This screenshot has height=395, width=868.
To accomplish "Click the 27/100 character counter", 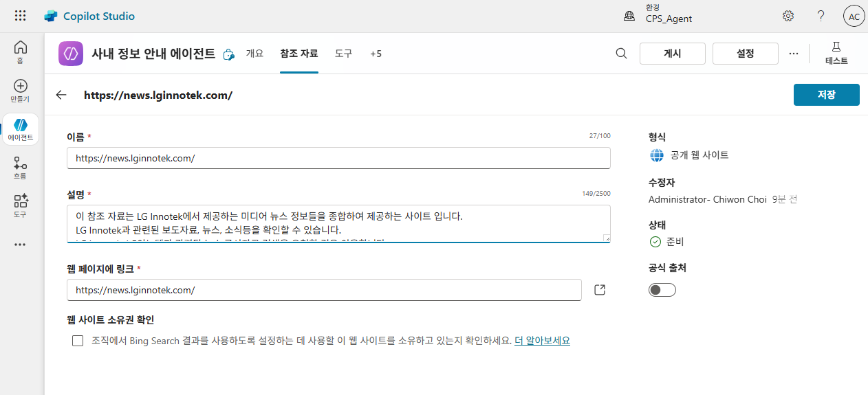I will (600, 136).
